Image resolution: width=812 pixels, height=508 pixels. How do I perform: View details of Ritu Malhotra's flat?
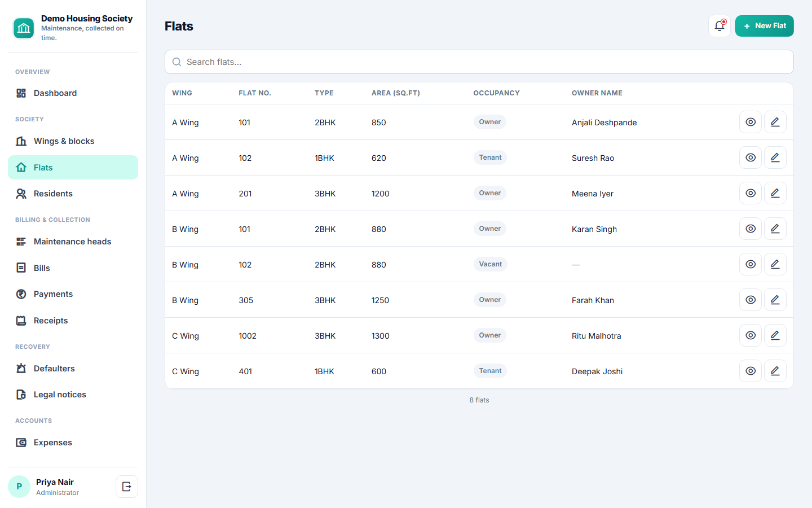point(751,335)
